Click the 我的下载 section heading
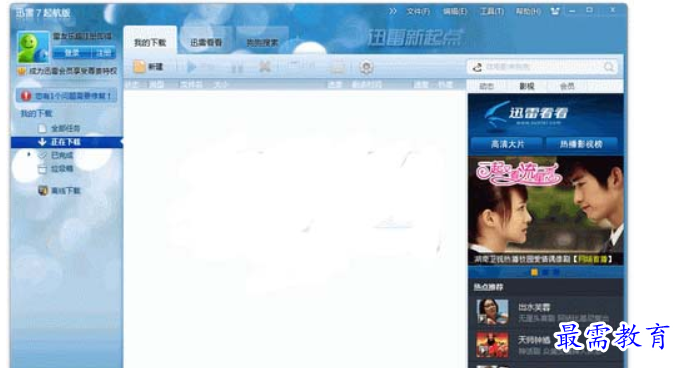This screenshot has height=368, width=678. click(x=36, y=113)
